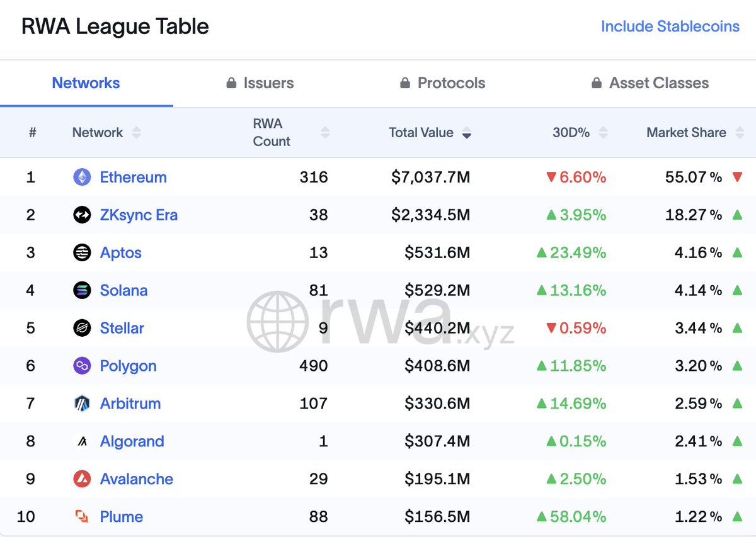This screenshot has width=756, height=537.
Task: Sort table by Total Value column arrows
Action: click(466, 133)
